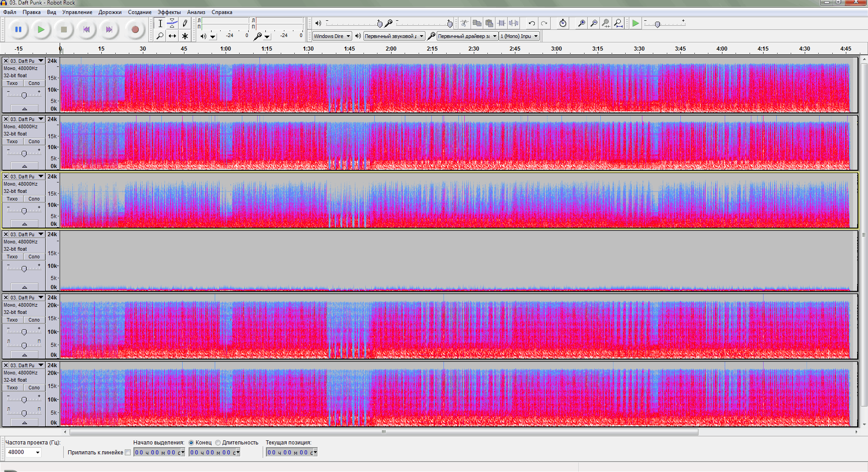Click the horizontal scrollbar below tracks

384,432
